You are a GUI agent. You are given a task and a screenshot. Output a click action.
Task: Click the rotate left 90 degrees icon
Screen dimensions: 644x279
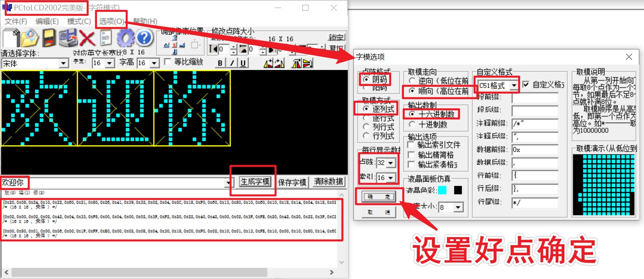[x=269, y=63]
